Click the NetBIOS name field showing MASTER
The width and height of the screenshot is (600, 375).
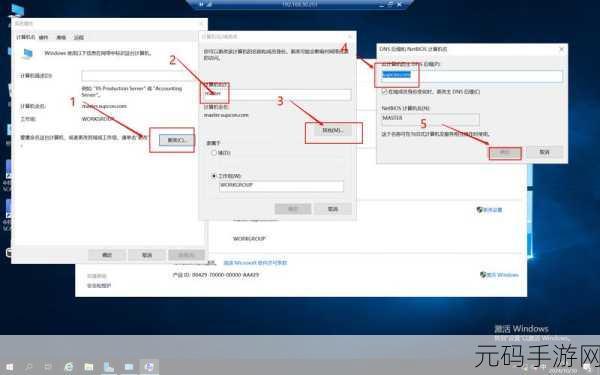pyautogui.click(x=430, y=119)
